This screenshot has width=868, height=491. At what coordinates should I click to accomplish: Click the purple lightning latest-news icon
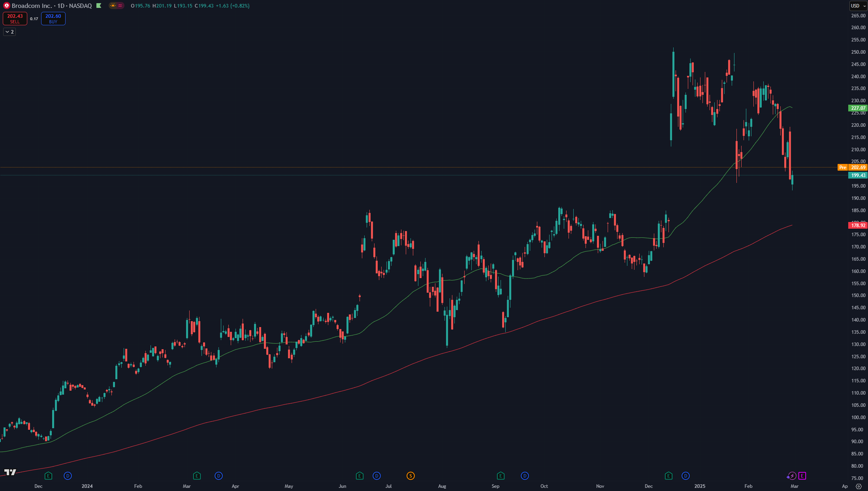click(x=792, y=476)
